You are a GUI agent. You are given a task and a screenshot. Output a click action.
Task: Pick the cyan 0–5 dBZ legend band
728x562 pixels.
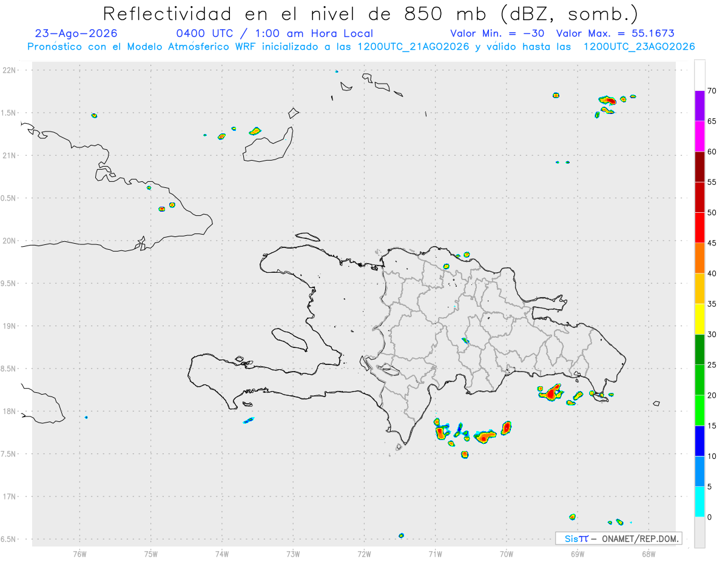(699, 501)
